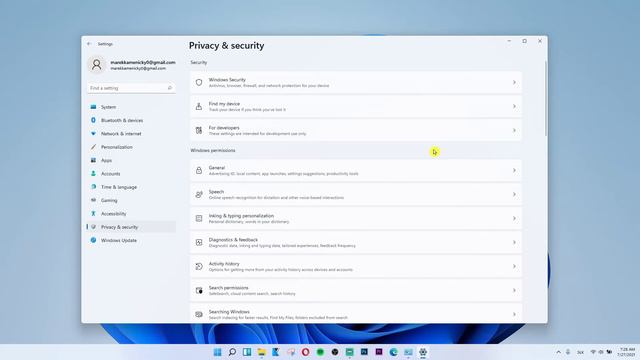
Task: Click the shield icon beside Windows Security
Action: click(199, 82)
